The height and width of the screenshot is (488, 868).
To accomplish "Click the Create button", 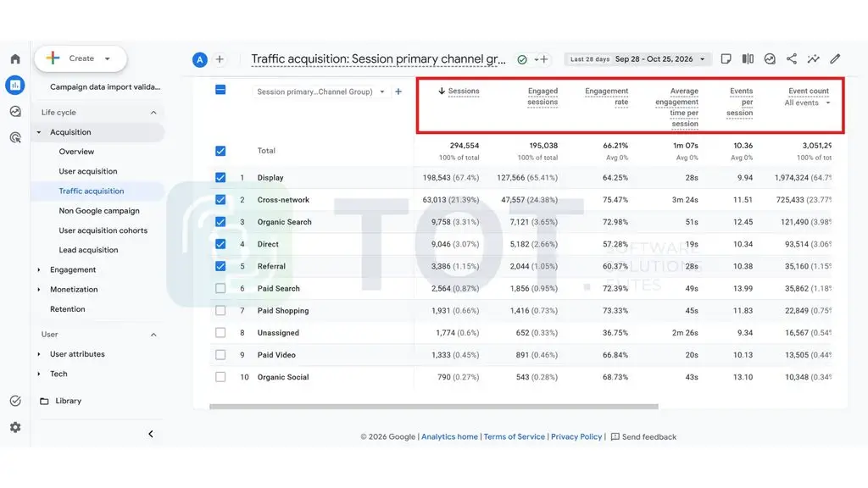I will (81, 58).
